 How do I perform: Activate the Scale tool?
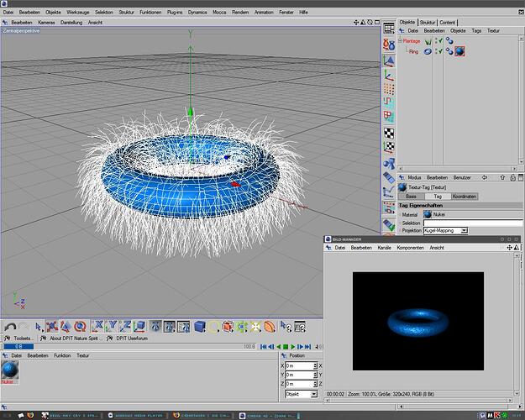[x=66, y=327]
